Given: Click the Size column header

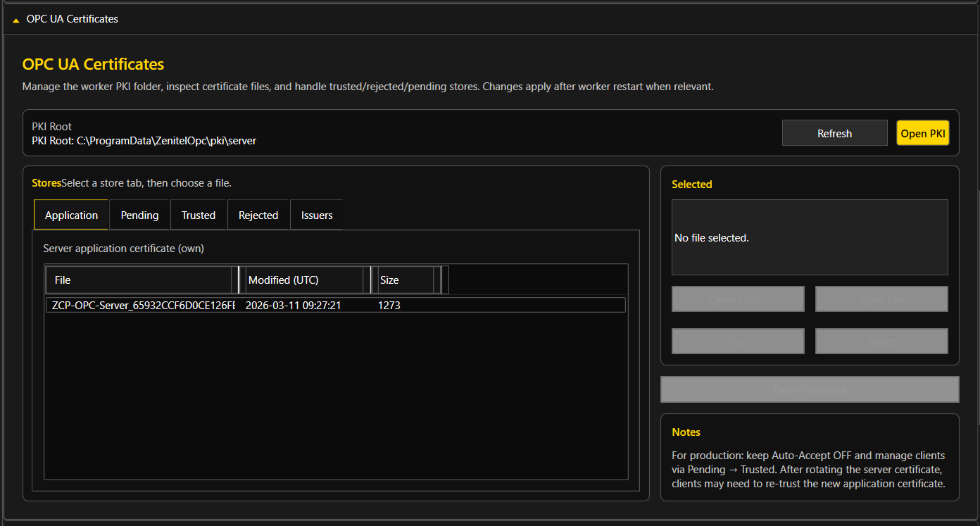Looking at the screenshot, I should coord(405,280).
